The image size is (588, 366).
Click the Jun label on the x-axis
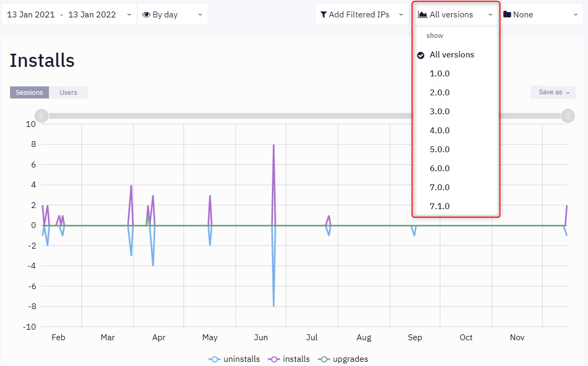[261, 338]
